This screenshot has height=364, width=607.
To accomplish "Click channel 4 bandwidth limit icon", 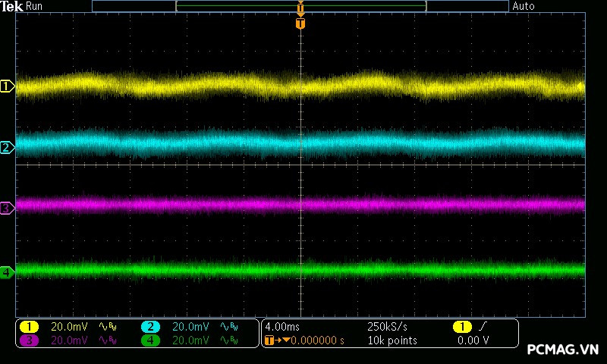I will [228, 340].
